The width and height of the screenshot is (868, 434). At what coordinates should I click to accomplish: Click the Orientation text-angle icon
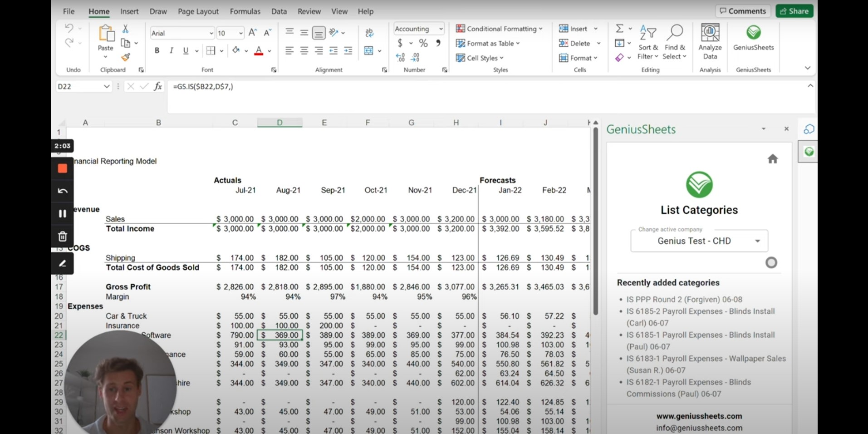(x=334, y=33)
